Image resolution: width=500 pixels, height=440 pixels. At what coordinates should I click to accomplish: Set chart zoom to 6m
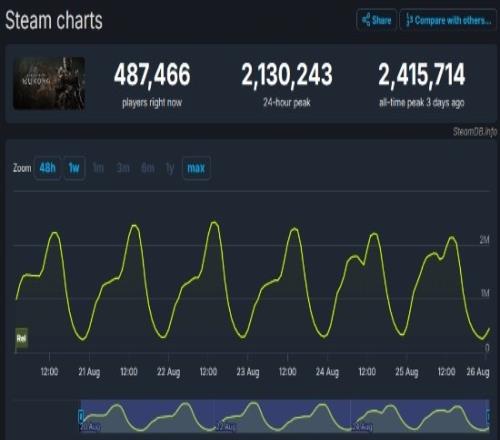(x=148, y=168)
